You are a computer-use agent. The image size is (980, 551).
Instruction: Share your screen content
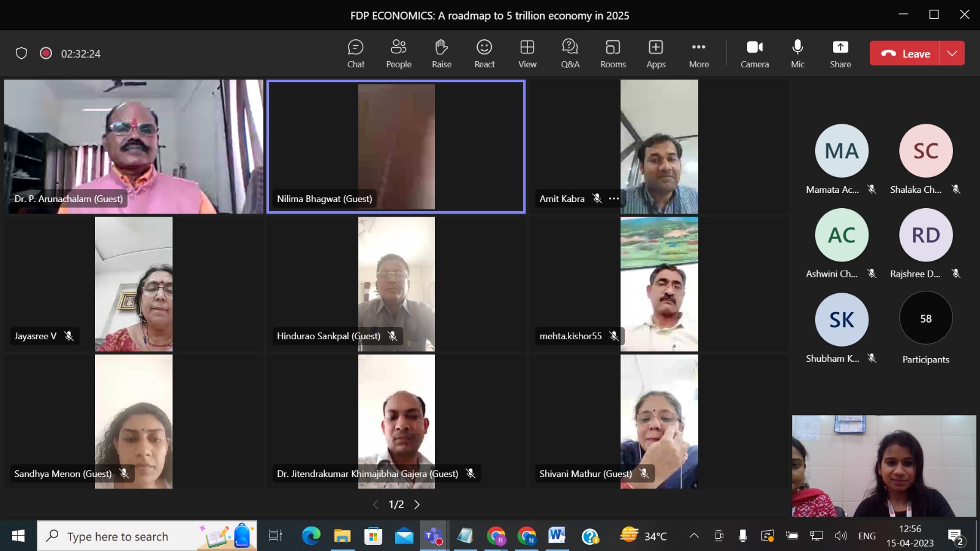[x=840, y=54]
